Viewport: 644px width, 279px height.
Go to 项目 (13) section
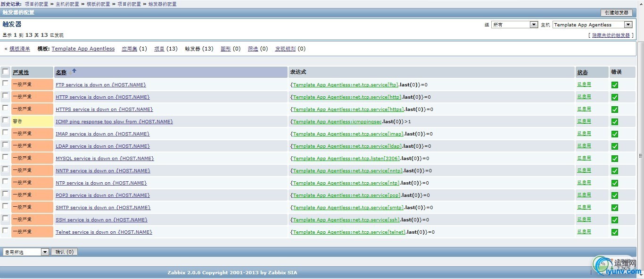(159, 49)
